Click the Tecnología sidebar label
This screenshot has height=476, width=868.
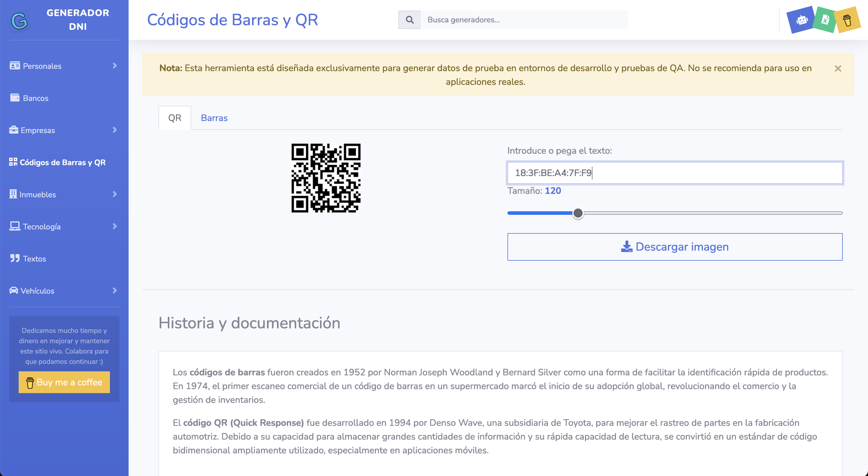(42, 227)
